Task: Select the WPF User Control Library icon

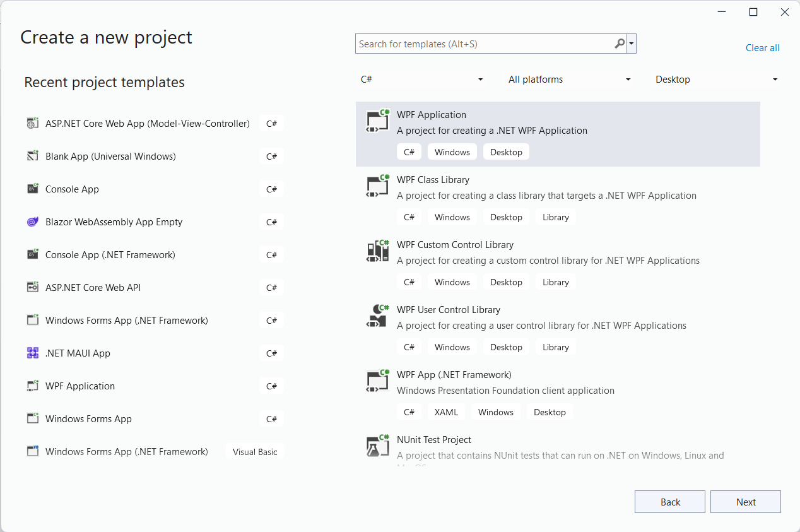Action: 378,316
